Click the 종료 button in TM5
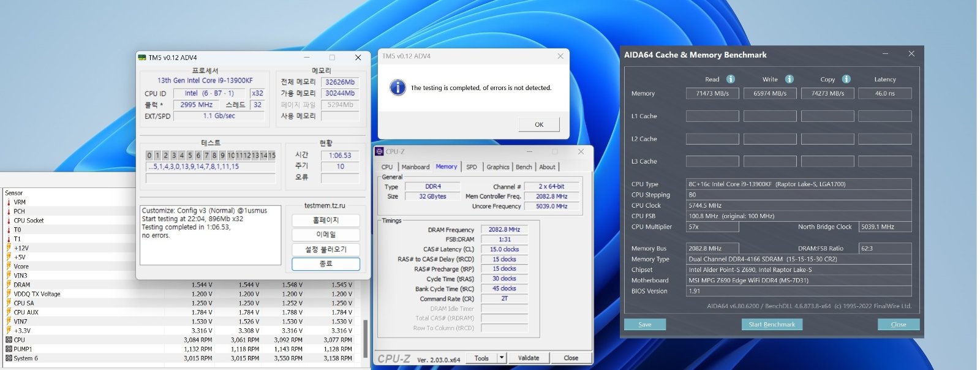 [326, 264]
